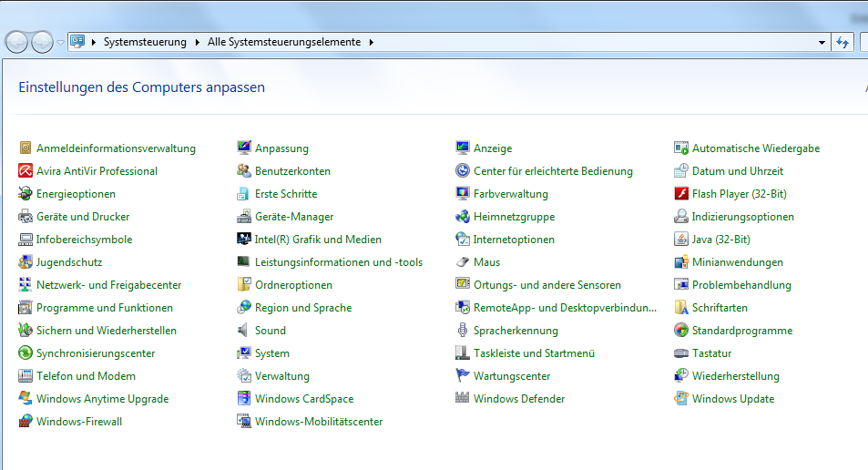Open the Erste Schritte link
868x470 pixels.
(x=286, y=194)
